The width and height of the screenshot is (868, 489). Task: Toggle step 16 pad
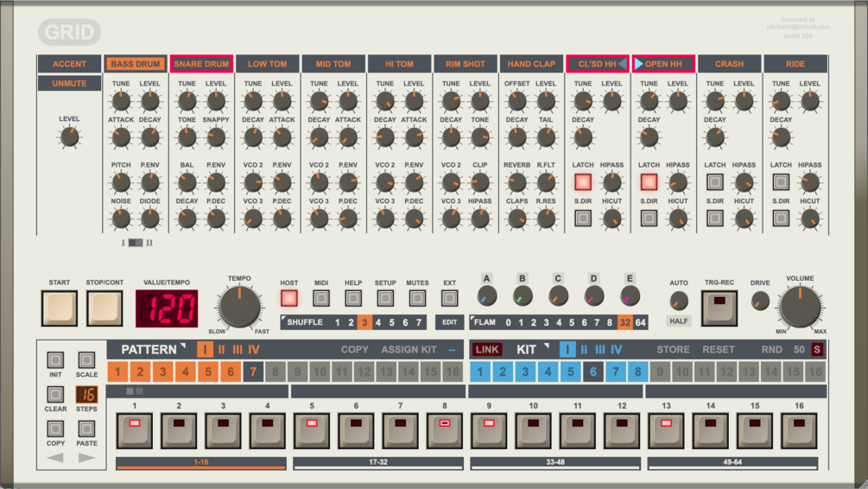point(799,430)
